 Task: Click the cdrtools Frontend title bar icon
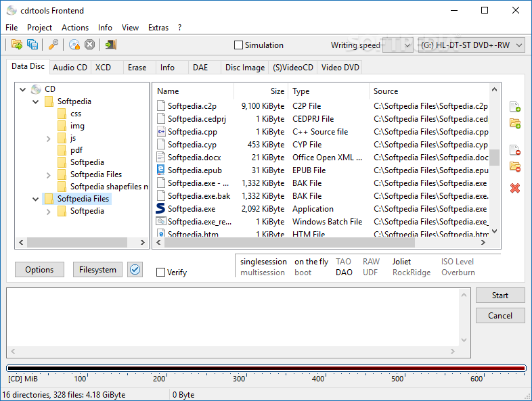12,11
